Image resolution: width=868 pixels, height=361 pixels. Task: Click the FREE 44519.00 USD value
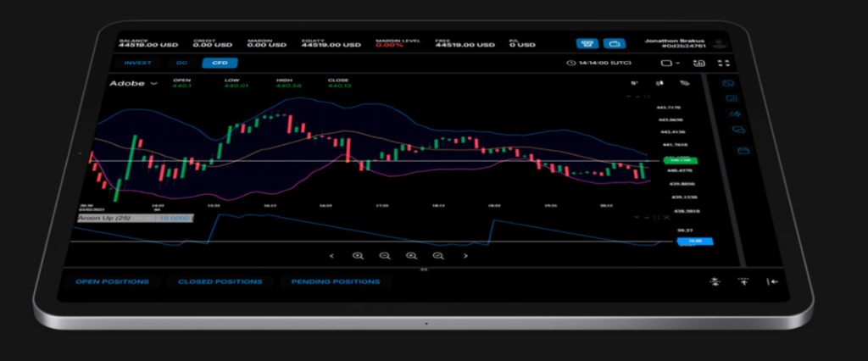tap(465, 45)
